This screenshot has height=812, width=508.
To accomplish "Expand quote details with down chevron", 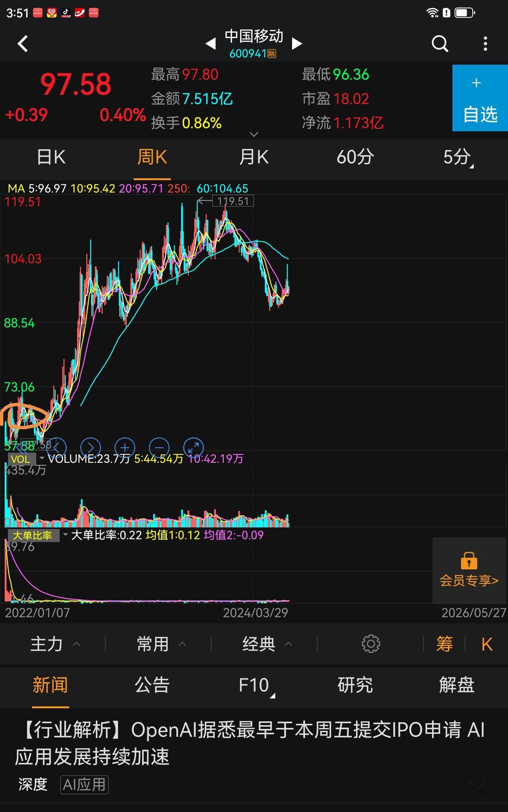I will click(x=254, y=134).
